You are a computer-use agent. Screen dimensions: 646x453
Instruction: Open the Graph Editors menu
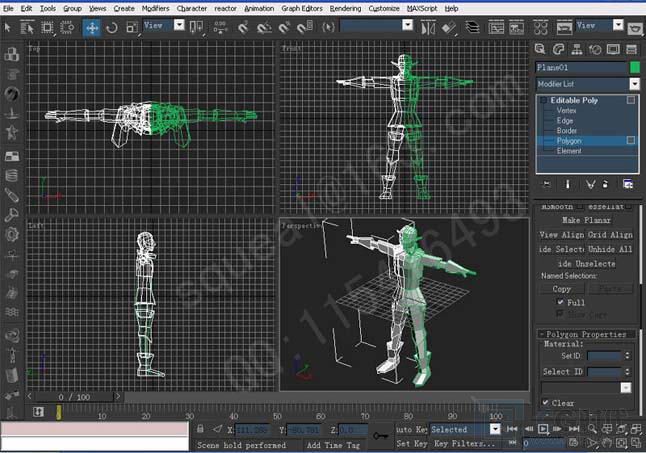(x=302, y=8)
